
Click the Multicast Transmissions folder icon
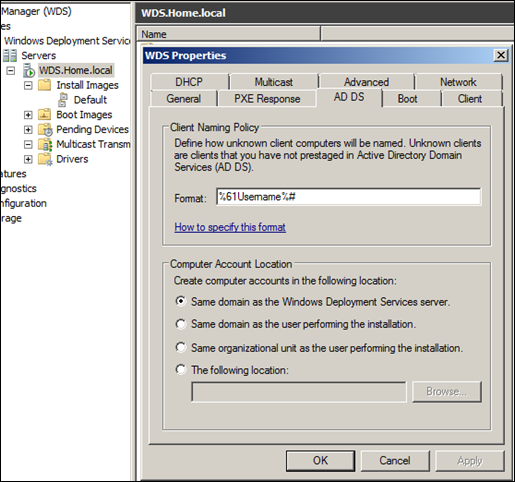click(45, 144)
